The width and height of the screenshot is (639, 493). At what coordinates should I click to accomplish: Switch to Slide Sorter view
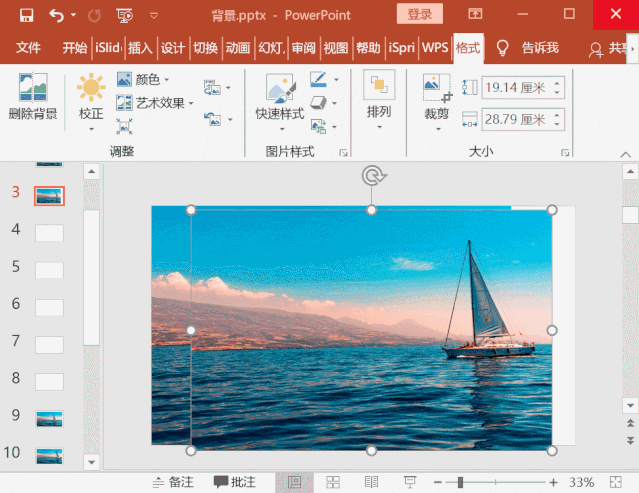tap(332, 482)
